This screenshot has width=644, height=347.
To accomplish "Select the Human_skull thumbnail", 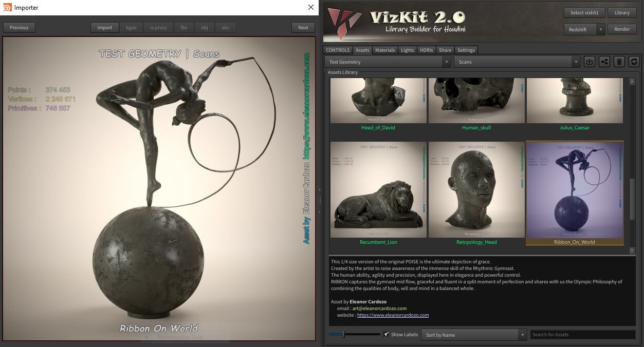I will coord(476,101).
